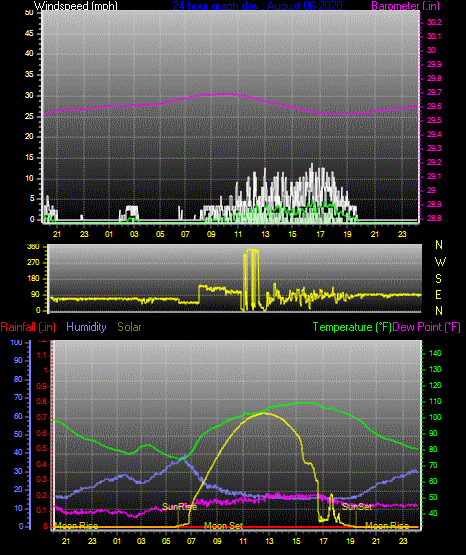Click hour "09" on the temperature graph axis
466x555 pixels.
(217, 541)
